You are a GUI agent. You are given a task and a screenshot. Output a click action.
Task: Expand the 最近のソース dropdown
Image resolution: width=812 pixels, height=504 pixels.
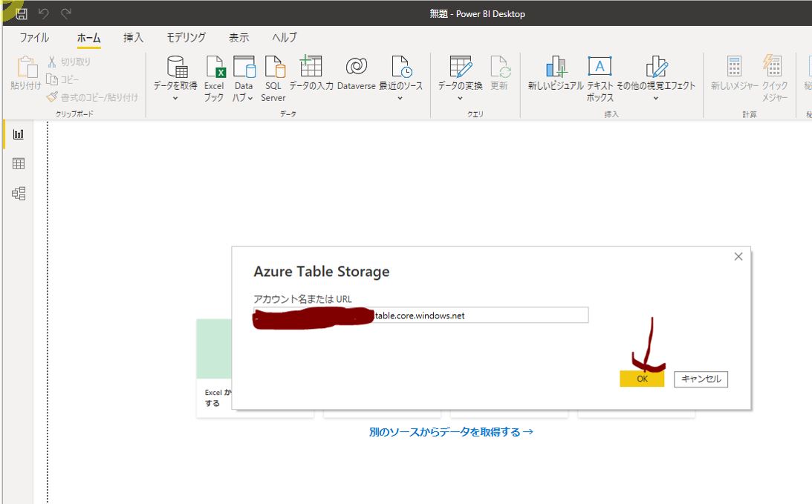pos(400,98)
